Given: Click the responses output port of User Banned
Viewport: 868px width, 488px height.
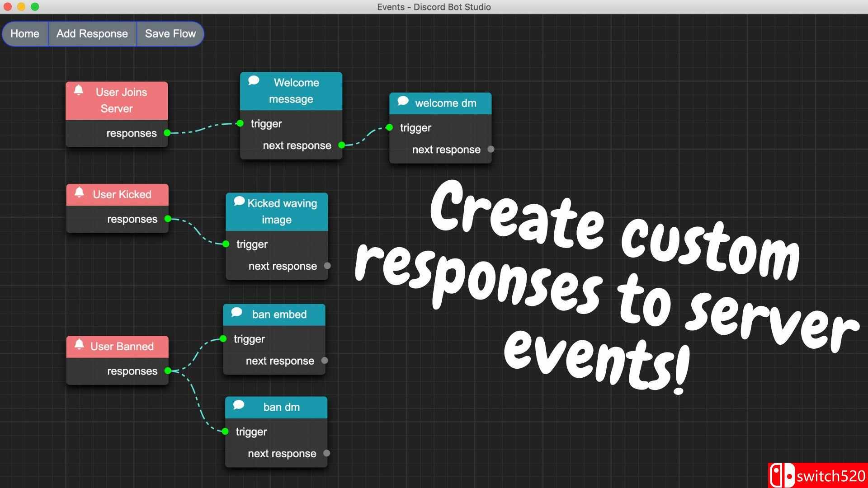Looking at the screenshot, I should coord(168,371).
